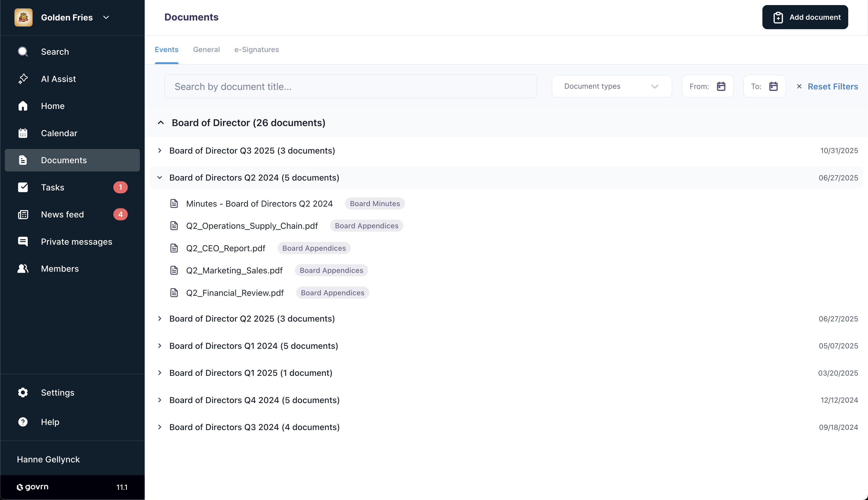This screenshot has height=500, width=868.
Task: Open the To date picker
Action: coord(773,86)
